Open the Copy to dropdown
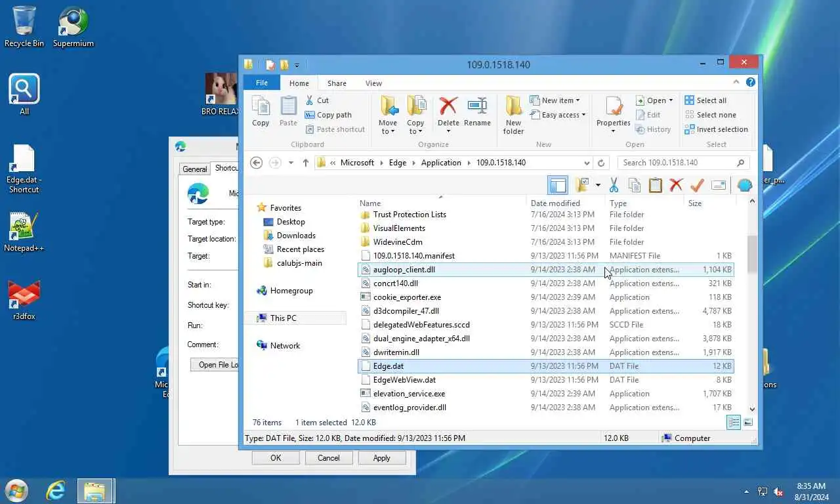Screen dimensions: 840x504 (415, 127)
